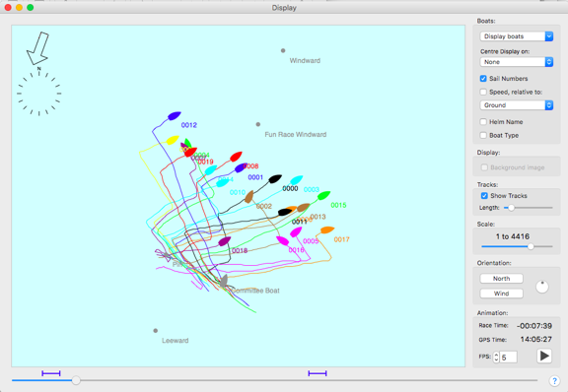Click the Scale slider handle
The image size is (568, 392).
[x=531, y=246]
